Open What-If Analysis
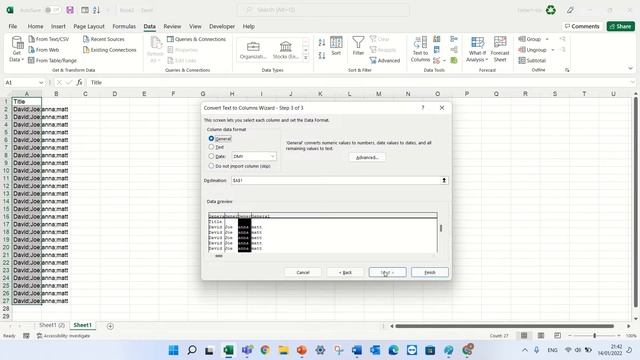This screenshot has width=640, height=360. (477, 49)
